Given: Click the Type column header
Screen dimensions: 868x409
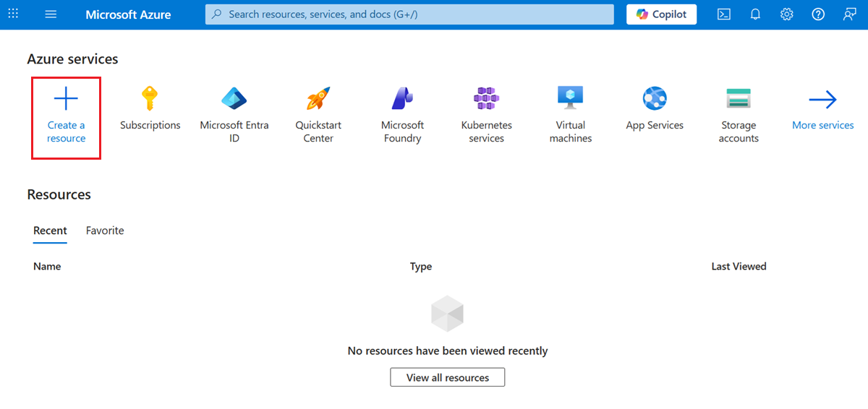Looking at the screenshot, I should [421, 267].
